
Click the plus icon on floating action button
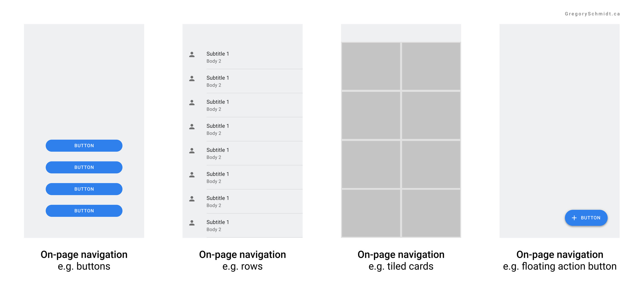[574, 218]
